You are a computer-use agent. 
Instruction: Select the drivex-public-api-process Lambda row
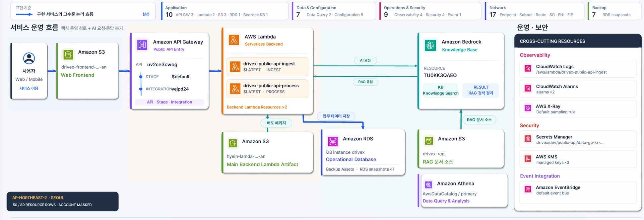(x=267, y=89)
